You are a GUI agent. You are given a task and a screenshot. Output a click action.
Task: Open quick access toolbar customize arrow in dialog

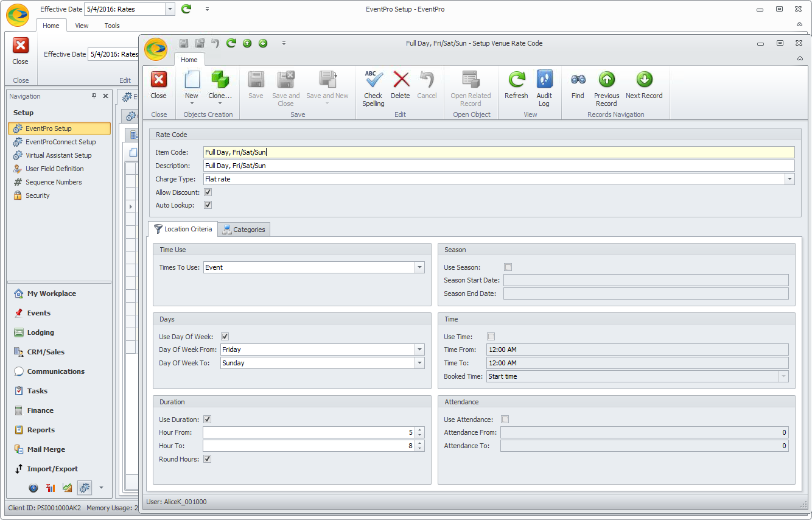(x=284, y=43)
